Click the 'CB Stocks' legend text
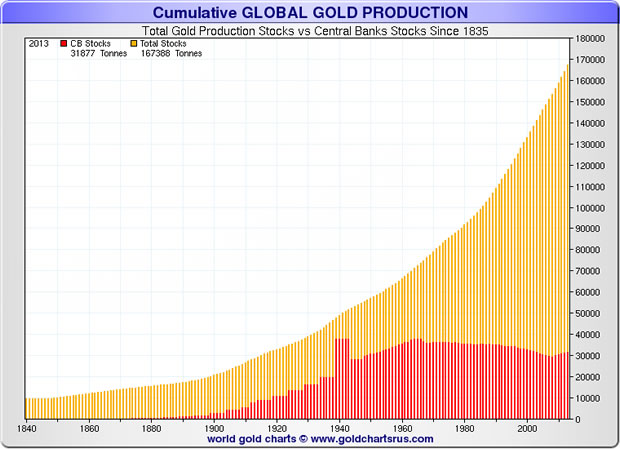This screenshot has width=620, height=449. click(90, 45)
